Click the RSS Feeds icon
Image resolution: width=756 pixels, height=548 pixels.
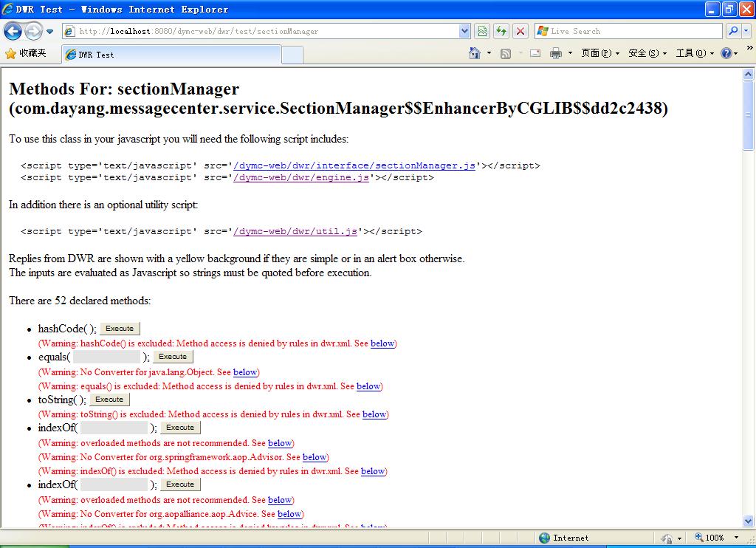[505, 54]
